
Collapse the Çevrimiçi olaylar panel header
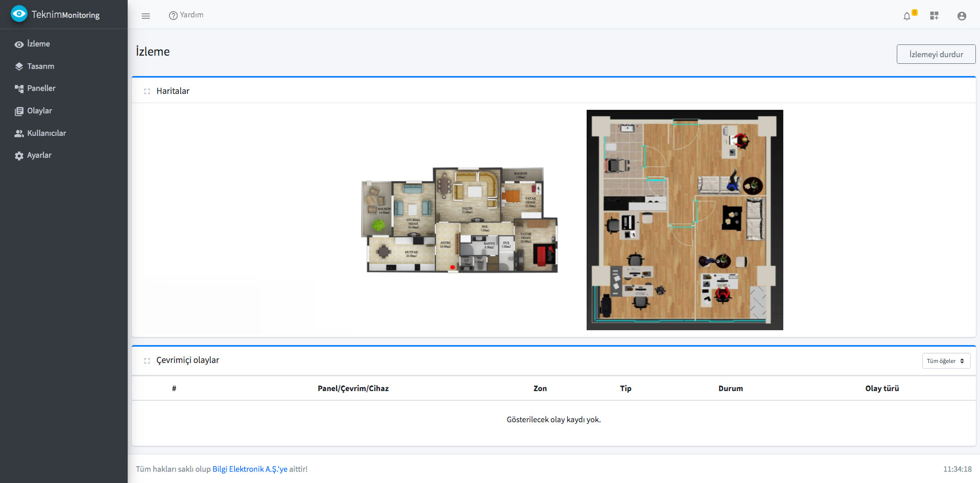point(187,360)
